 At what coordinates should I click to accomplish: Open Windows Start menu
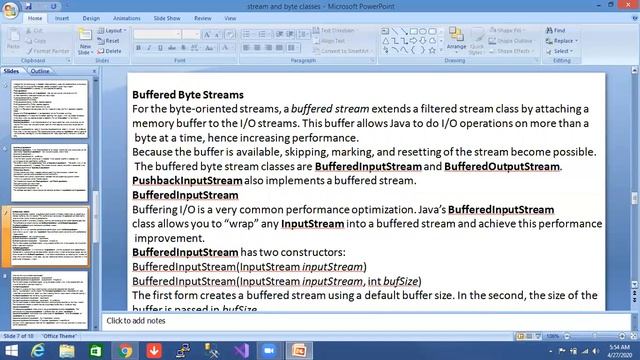pyautogui.click(x=11, y=351)
